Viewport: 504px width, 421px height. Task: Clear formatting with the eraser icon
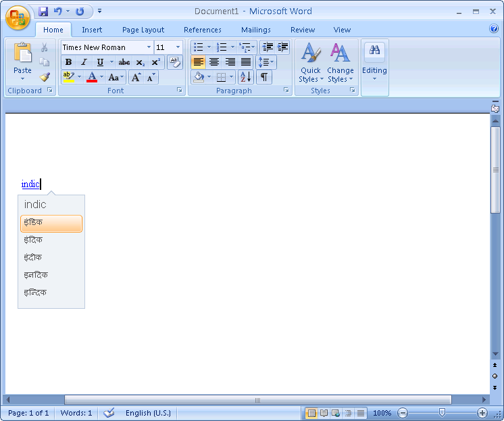click(x=175, y=62)
